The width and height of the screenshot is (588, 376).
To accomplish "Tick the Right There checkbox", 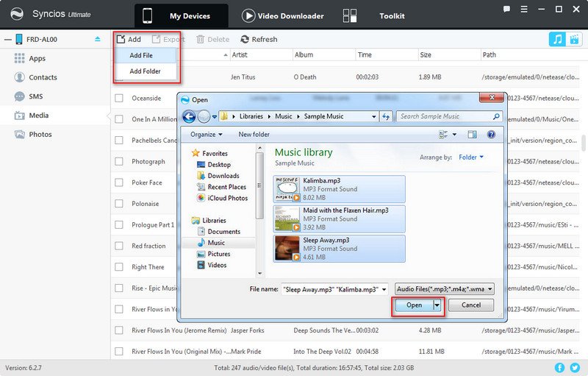I will [119, 267].
